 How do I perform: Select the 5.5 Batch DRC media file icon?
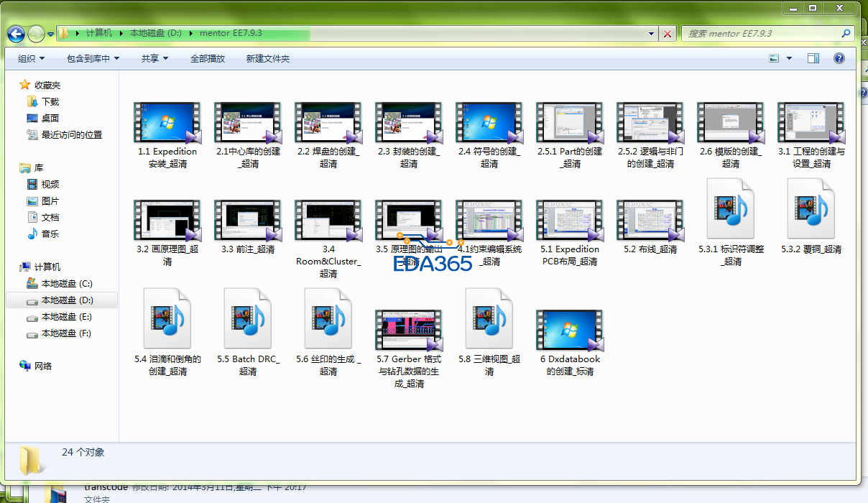point(248,318)
